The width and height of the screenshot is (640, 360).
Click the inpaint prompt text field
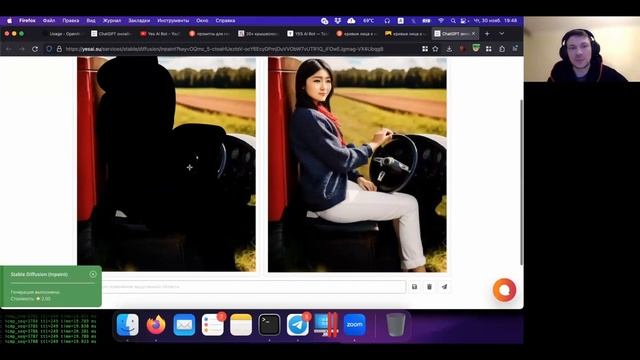pos(253,287)
